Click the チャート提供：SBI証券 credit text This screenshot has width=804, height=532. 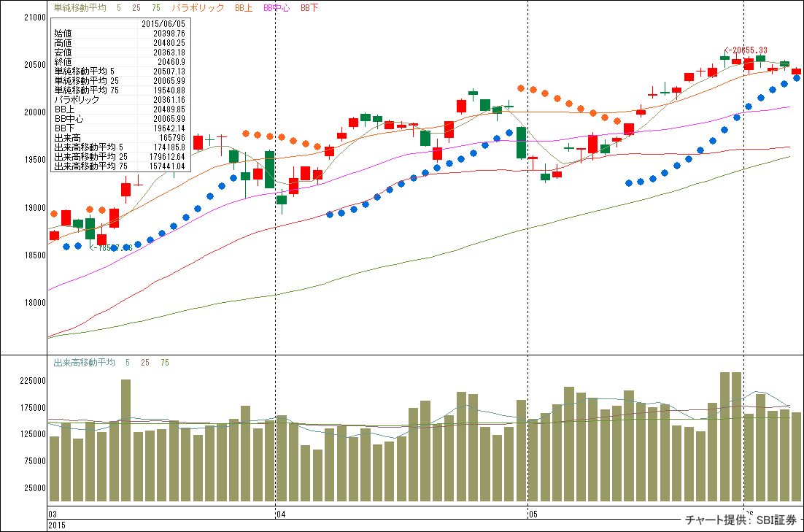pos(741,520)
